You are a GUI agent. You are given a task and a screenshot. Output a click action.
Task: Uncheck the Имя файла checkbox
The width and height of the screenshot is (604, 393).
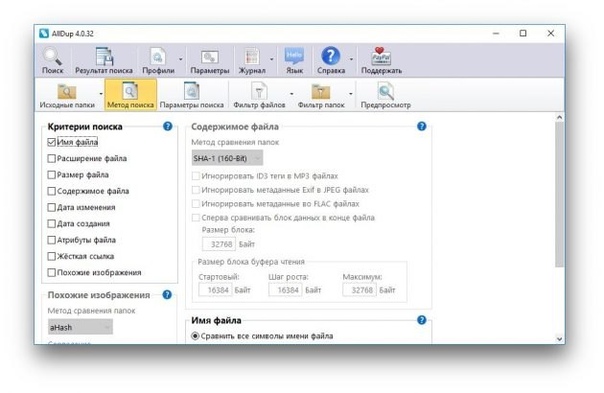[x=52, y=142]
